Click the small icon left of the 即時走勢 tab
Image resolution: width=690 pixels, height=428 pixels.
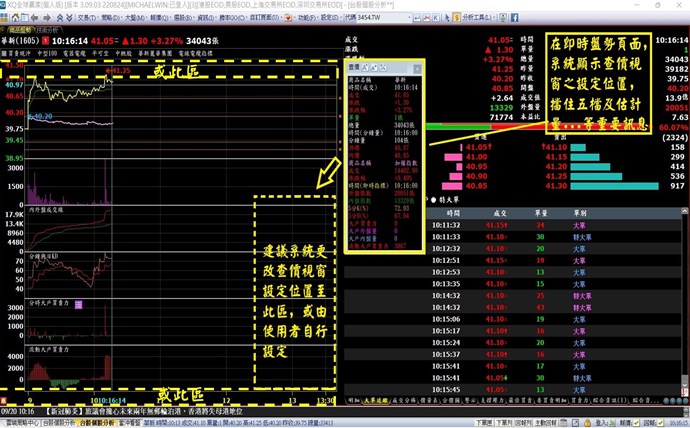(6, 30)
